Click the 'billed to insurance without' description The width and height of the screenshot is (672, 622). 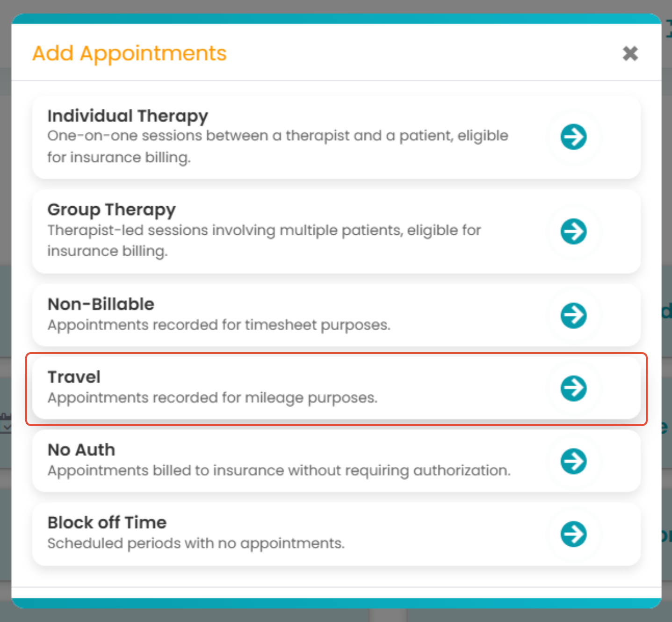(279, 470)
